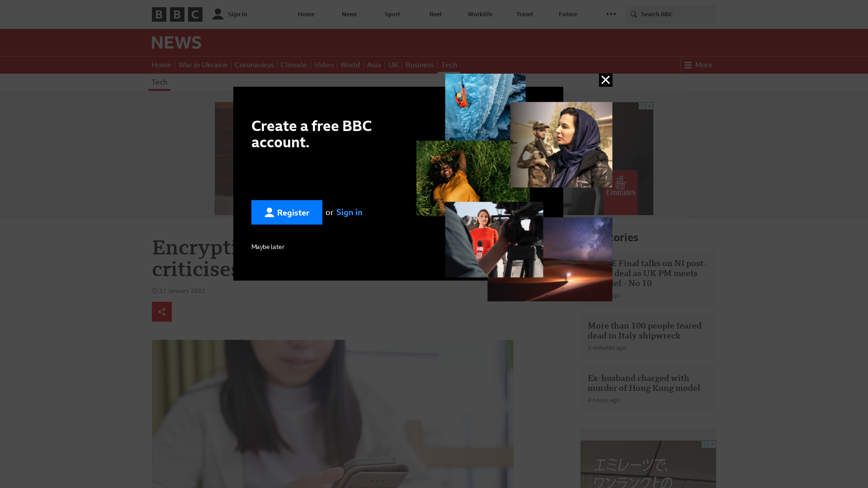Expand the More news sections menu
The image size is (868, 488).
pos(698,65)
